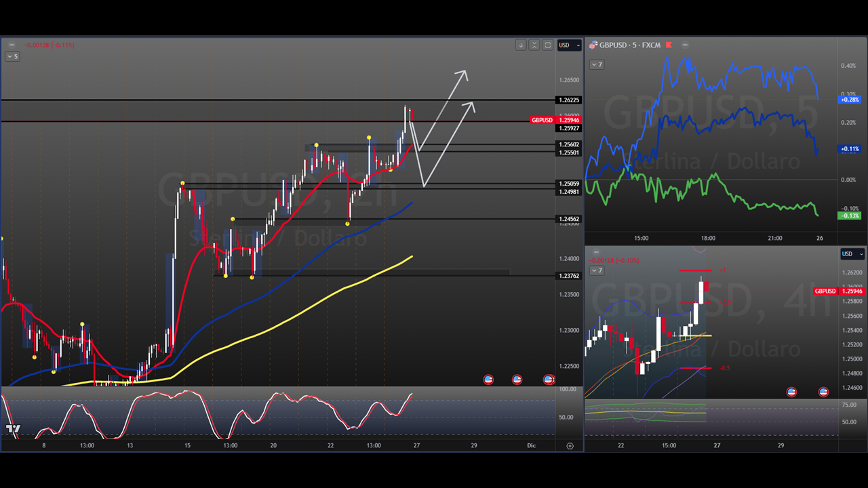Image resolution: width=868 pixels, height=488 pixels.
Task: Click the red flag marker beside FXCM
Action: pyautogui.click(x=669, y=45)
